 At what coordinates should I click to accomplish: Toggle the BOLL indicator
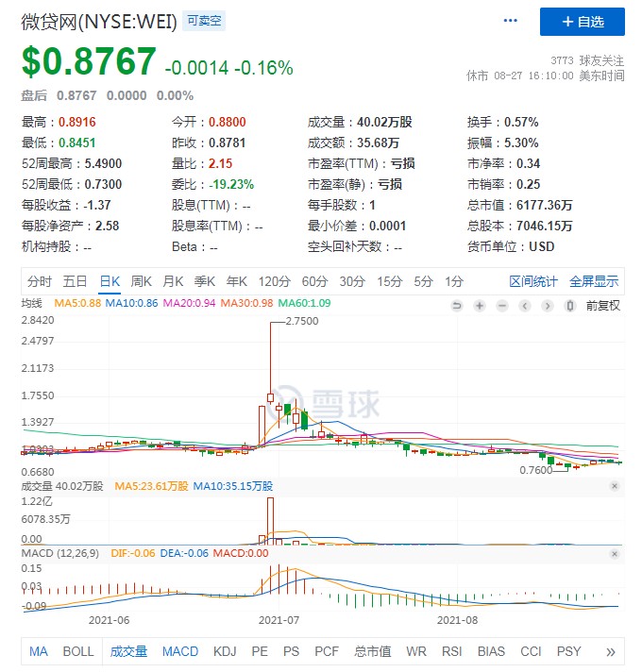tap(78, 651)
